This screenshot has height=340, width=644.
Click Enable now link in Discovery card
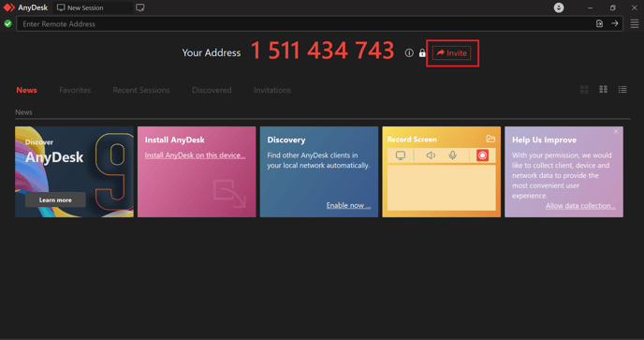tap(348, 205)
